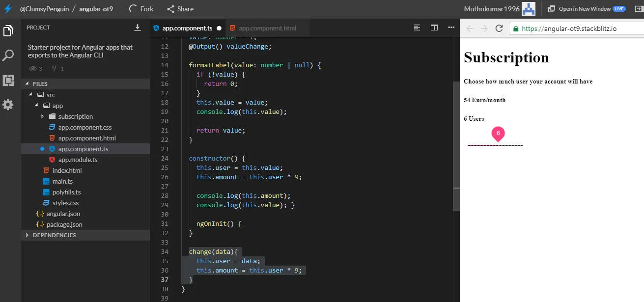The image size is (644, 302).
Task: Open index.html file
Action: pos(67,170)
